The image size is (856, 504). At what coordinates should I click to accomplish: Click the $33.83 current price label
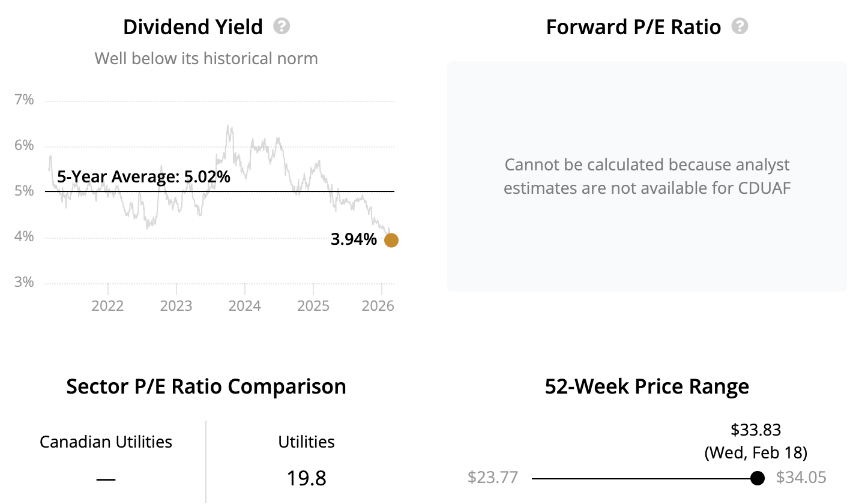tap(756, 430)
